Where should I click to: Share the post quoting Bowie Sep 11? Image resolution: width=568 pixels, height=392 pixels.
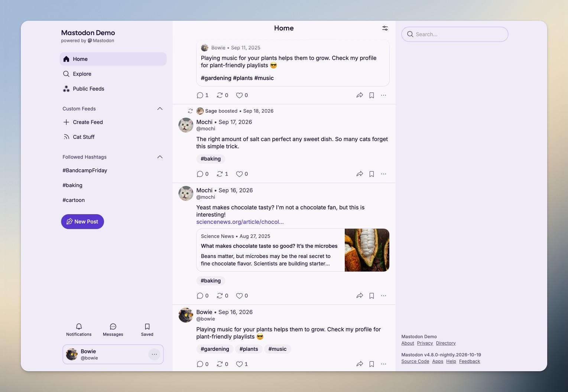point(360,95)
